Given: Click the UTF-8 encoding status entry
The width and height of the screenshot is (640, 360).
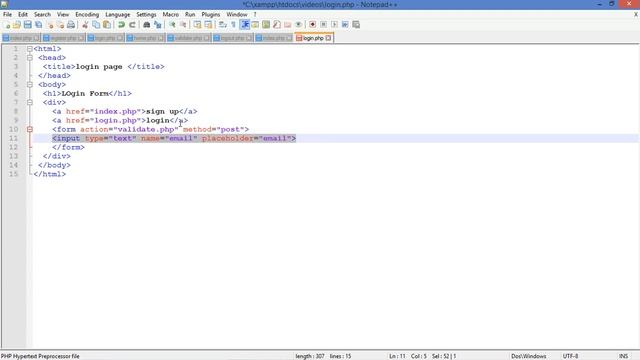Looking at the screenshot, I should pos(570,356).
